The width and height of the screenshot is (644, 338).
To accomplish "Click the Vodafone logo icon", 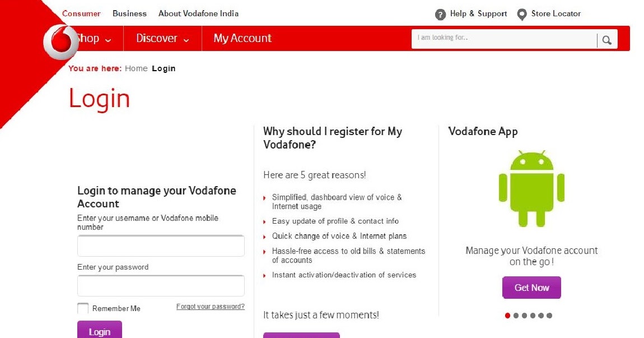I will 61,42.
